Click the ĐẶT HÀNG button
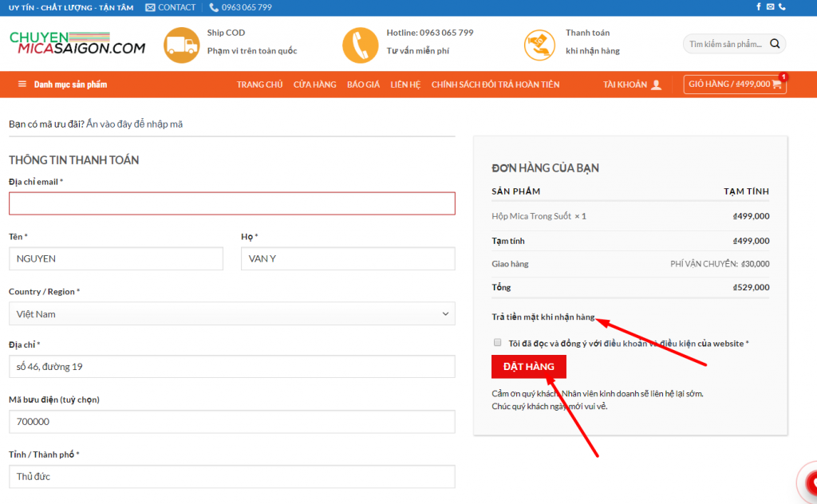 (x=529, y=367)
